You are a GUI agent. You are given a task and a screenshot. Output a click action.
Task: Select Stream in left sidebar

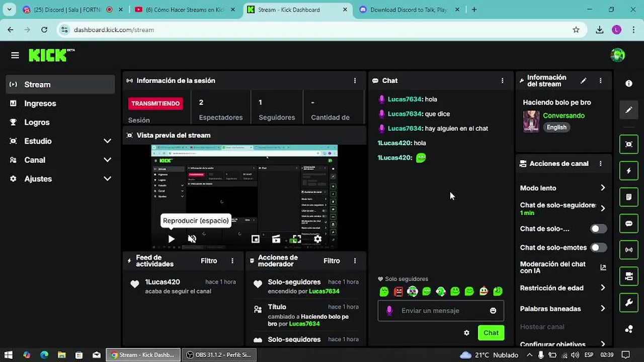(61, 84)
